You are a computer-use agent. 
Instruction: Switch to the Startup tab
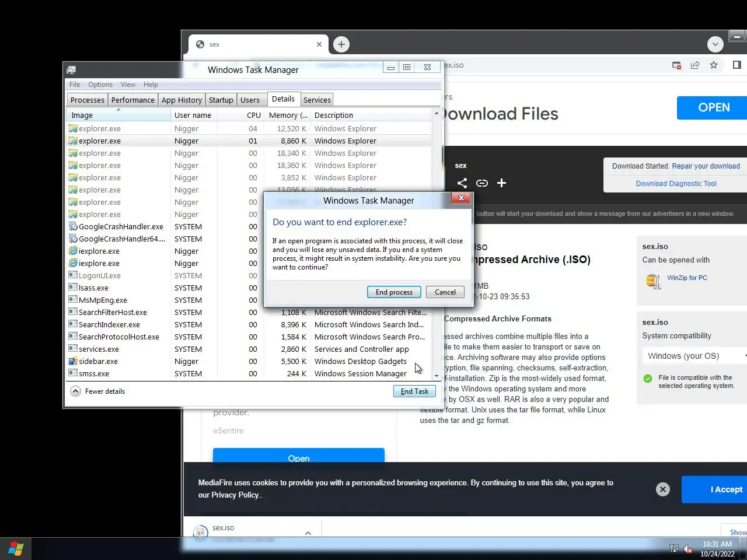221,100
